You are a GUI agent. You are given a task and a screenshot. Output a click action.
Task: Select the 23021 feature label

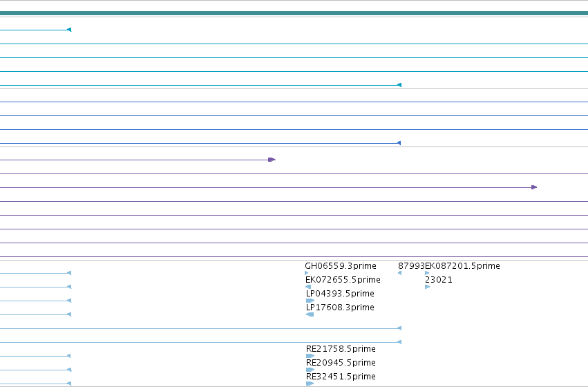click(438, 280)
